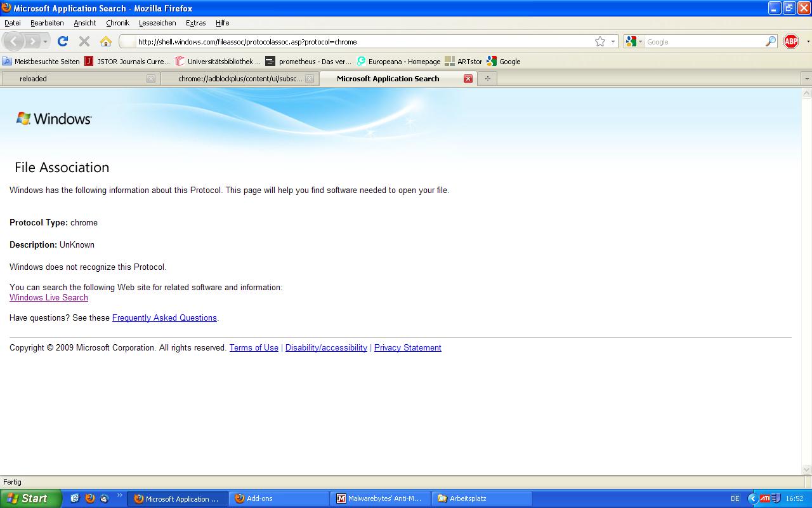Open the Hilfe menu
This screenshot has width=812, height=508.
tap(222, 23)
